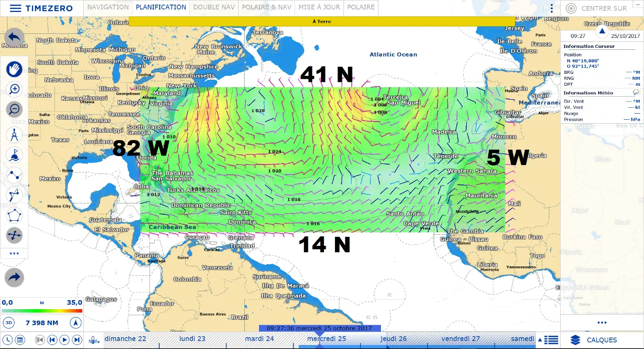Switch to PLANIFICATION workspace tab
Screen dimensions: 644x349
(x=161, y=7)
